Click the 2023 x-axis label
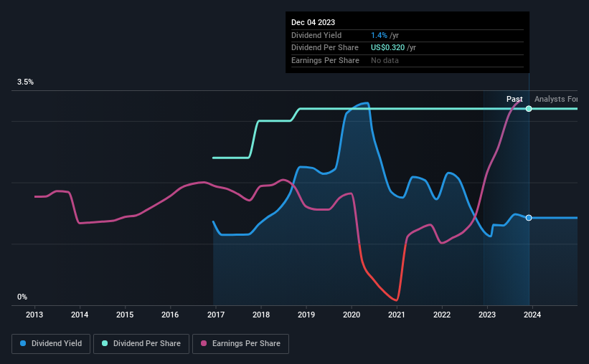589x364 pixels. click(x=487, y=315)
